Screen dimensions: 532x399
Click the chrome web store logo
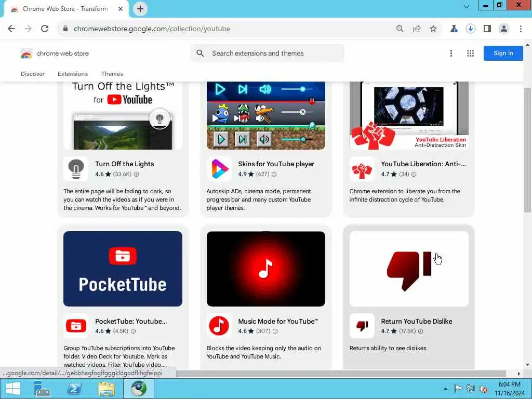pos(55,54)
